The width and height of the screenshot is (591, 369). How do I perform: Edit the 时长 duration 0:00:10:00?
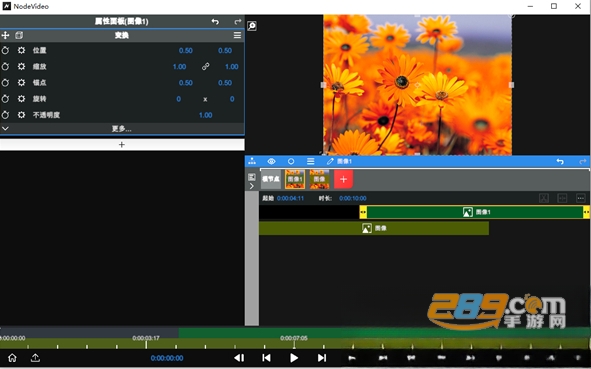click(352, 198)
